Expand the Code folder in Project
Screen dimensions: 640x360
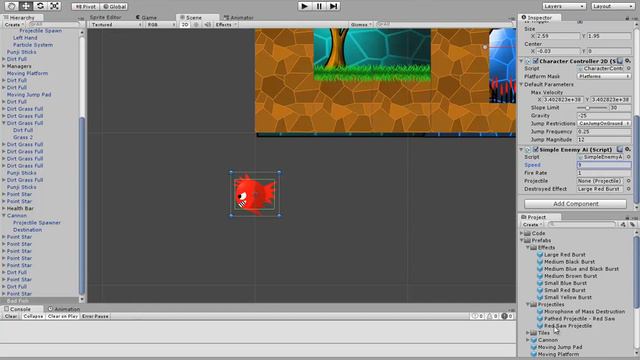(521, 233)
